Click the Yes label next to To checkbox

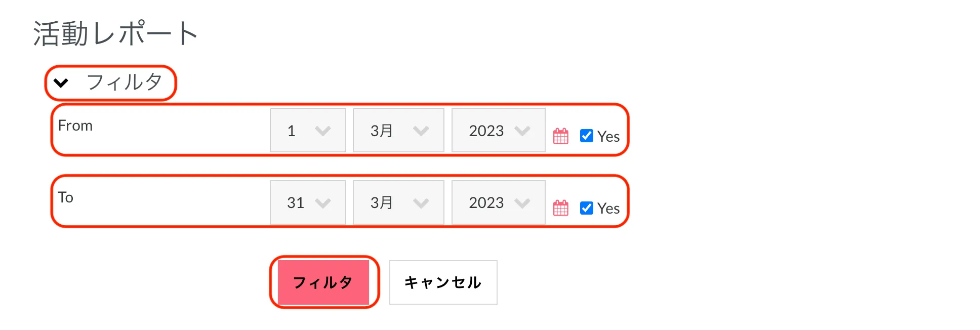tap(608, 208)
